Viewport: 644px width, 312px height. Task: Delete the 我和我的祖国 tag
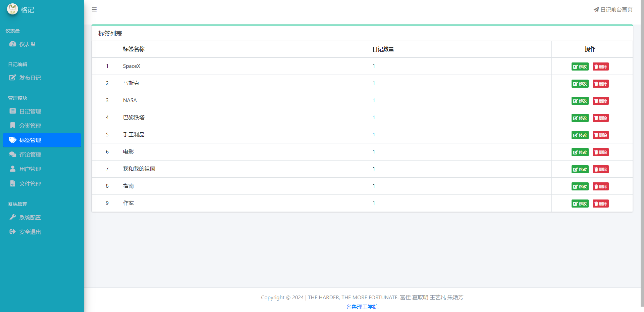click(600, 169)
